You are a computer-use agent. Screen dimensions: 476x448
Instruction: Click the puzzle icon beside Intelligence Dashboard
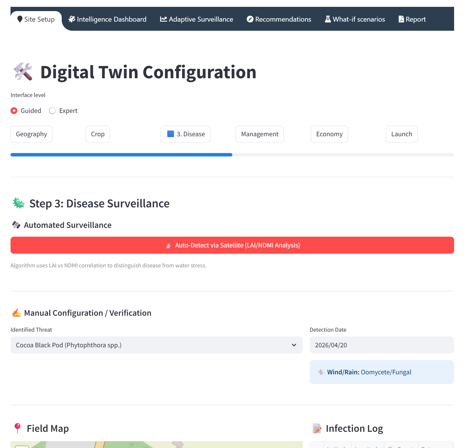[x=72, y=19]
